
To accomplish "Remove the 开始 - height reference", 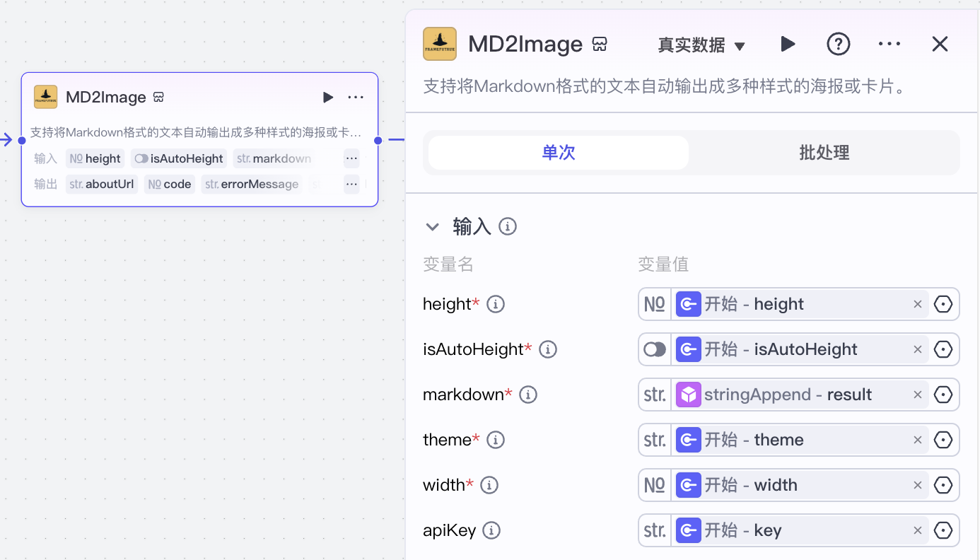I will pyautogui.click(x=917, y=304).
